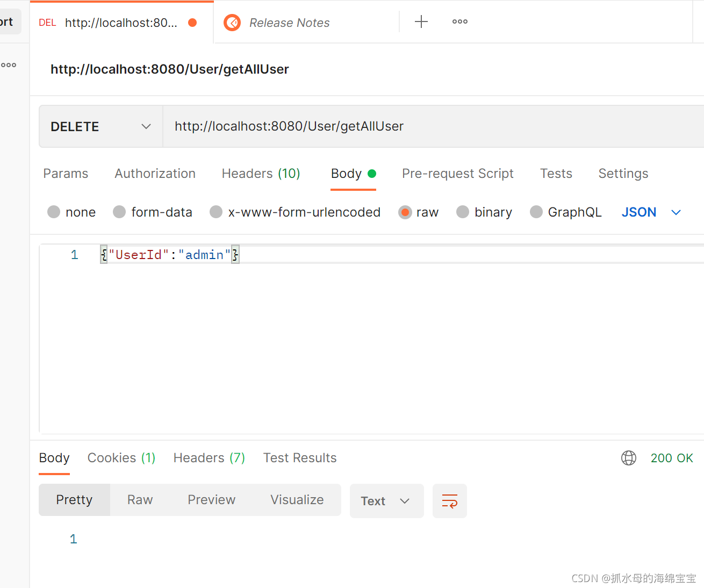Open the Tests tab
704x588 pixels.
tap(556, 174)
